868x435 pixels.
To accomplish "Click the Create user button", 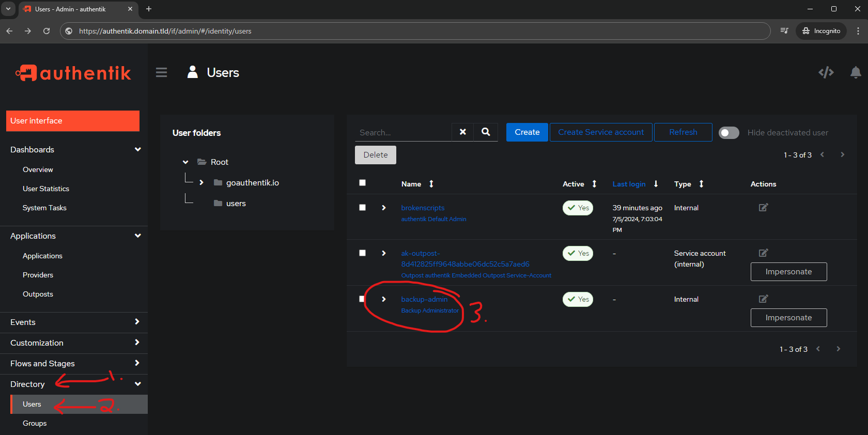I will (527, 132).
